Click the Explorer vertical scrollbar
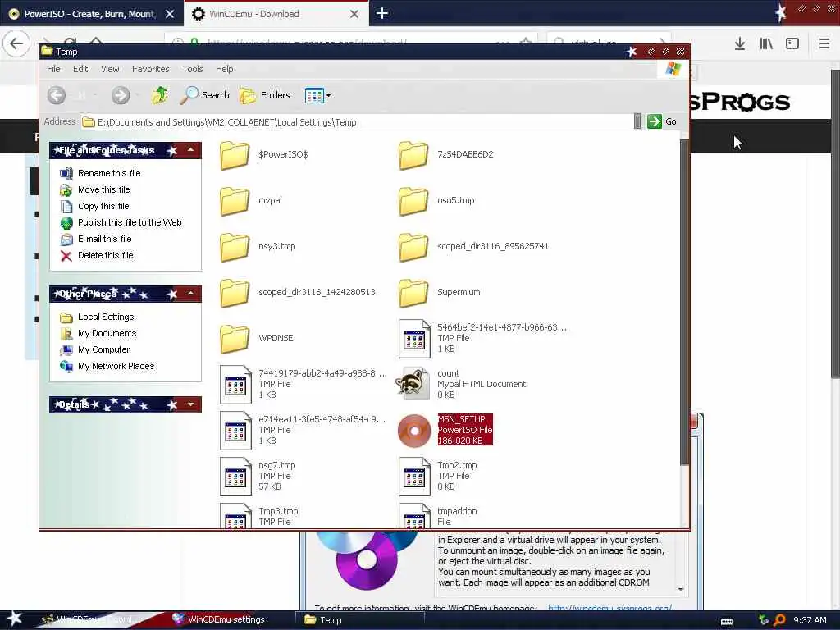 pos(684,303)
